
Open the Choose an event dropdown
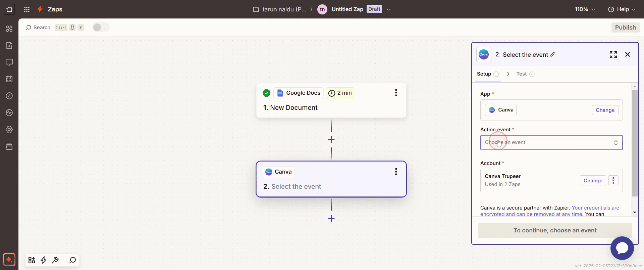[x=551, y=142]
